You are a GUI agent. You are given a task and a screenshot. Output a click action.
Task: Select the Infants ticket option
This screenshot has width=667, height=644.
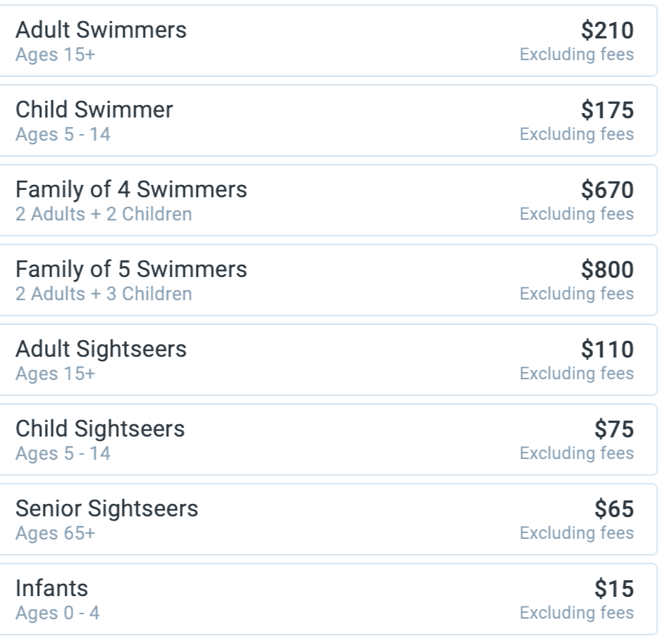click(51, 589)
